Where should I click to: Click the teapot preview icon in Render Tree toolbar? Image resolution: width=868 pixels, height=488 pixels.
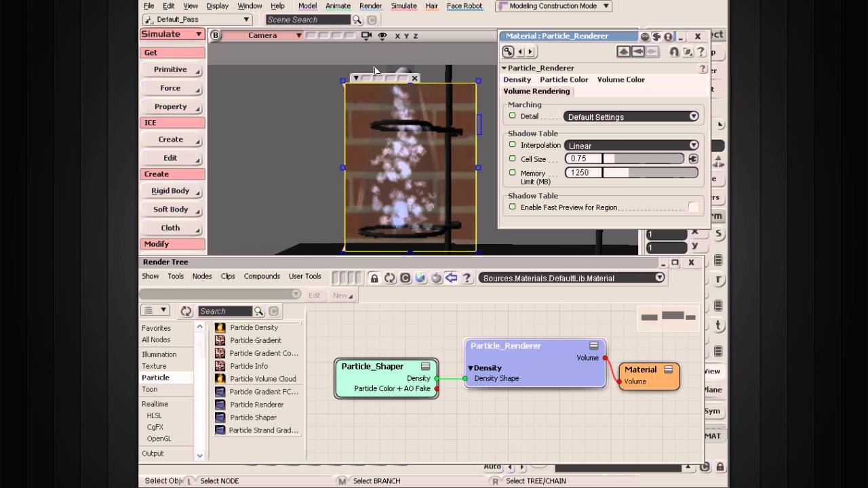coord(436,278)
